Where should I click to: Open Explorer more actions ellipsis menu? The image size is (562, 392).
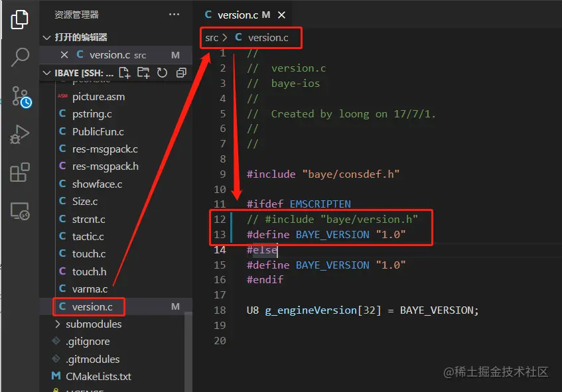[x=175, y=15]
